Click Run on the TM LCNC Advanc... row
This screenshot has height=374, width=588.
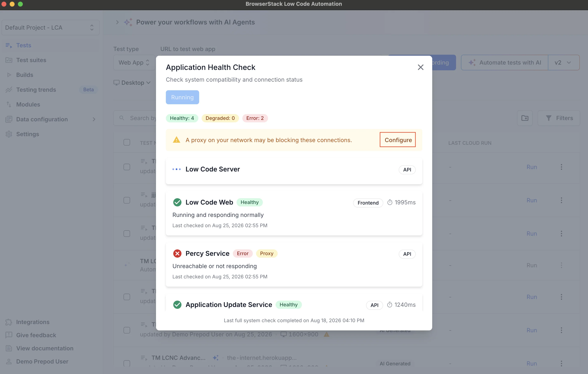click(532, 364)
